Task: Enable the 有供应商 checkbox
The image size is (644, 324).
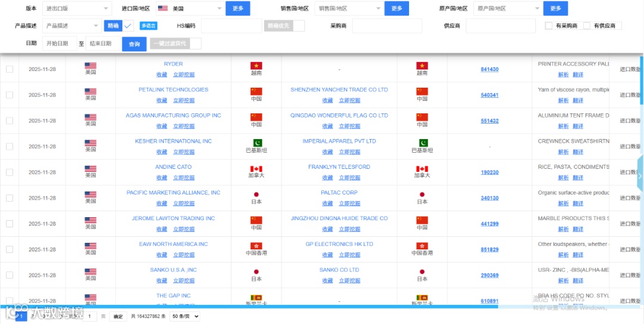Action: (587, 26)
